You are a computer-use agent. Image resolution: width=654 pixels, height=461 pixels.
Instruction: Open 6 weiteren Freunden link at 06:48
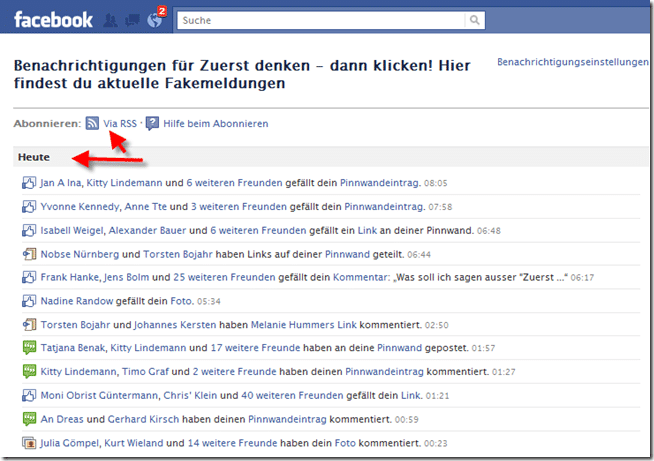(x=258, y=230)
